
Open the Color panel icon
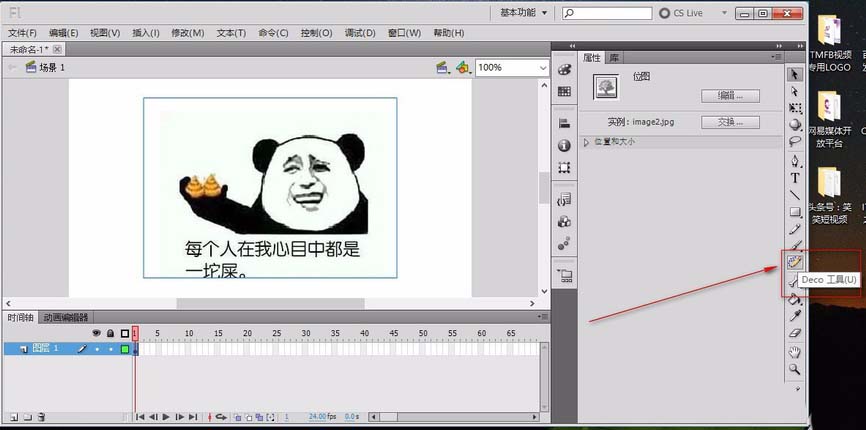(564, 70)
